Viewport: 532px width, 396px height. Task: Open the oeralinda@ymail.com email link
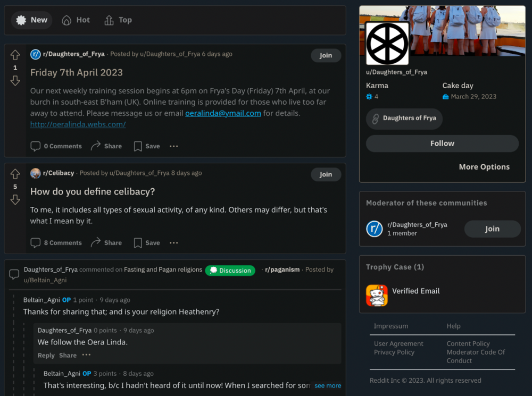click(223, 113)
